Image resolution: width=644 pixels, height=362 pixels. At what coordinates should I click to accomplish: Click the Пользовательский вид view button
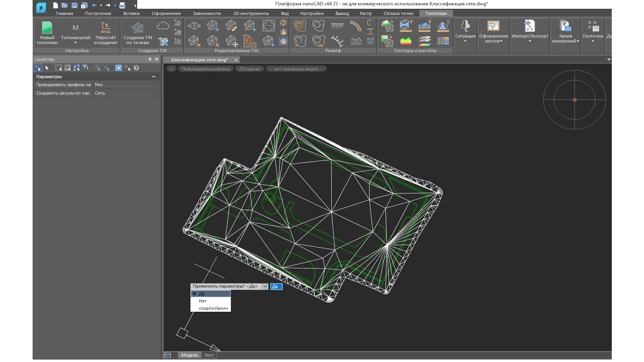(206, 69)
